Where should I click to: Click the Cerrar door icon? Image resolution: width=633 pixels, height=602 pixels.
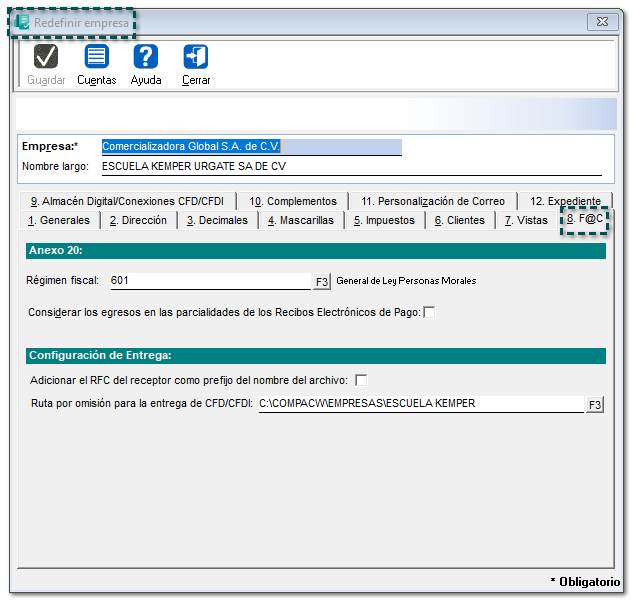196,57
